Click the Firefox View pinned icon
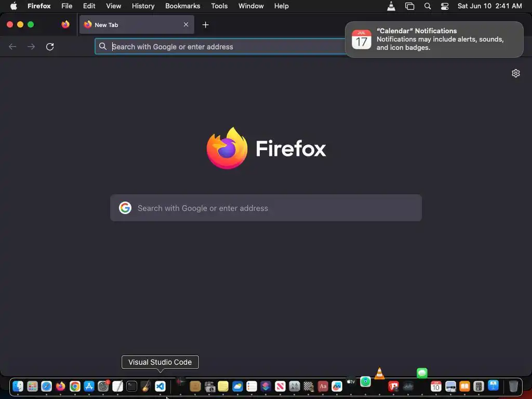 [x=65, y=24]
